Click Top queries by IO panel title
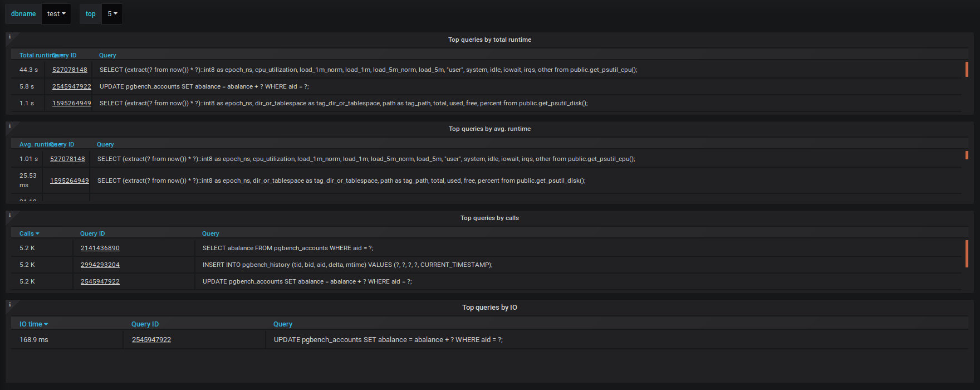980x390 pixels. click(x=489, y=307)
